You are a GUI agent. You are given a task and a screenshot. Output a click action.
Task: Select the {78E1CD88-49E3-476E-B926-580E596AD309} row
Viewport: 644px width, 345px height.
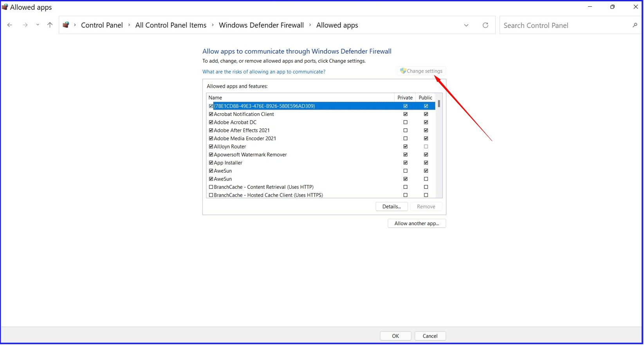point(321,106)
